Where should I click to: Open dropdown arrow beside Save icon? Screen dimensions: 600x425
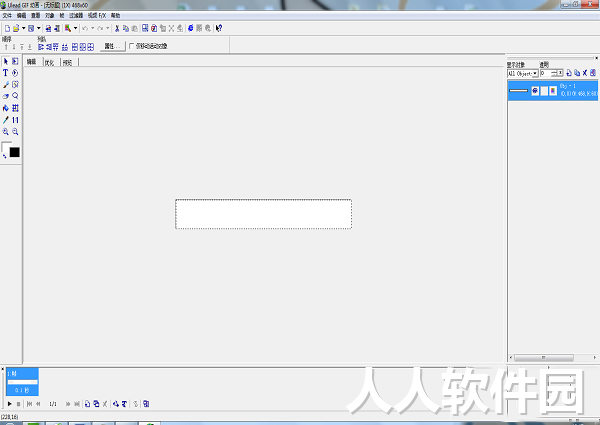click(x=38, y=28)
